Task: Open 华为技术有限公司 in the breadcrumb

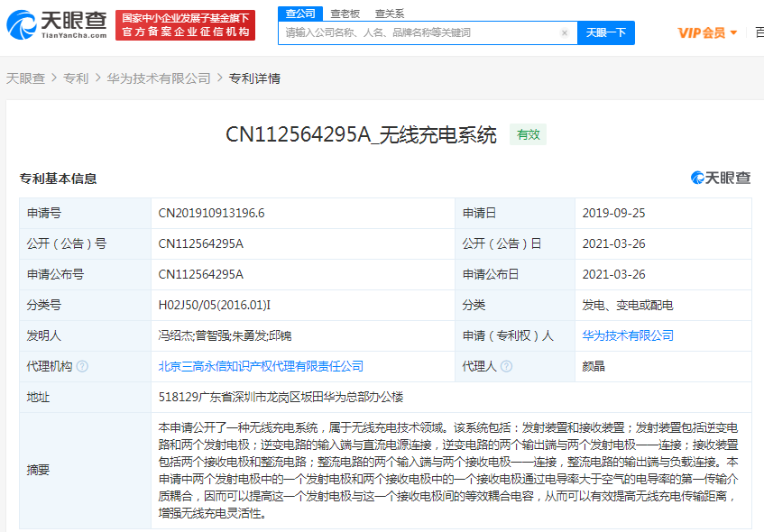Action: click(x=159, y=78)
